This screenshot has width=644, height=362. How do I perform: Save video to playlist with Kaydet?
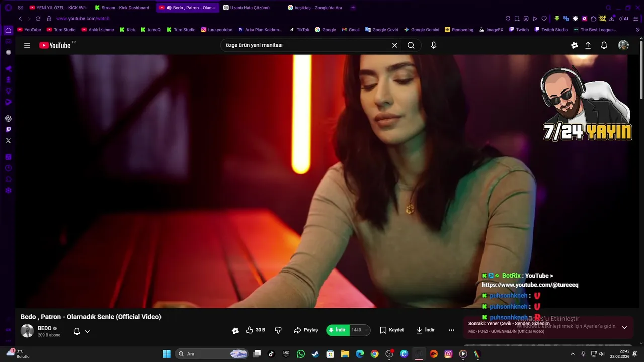coord(392,330)
